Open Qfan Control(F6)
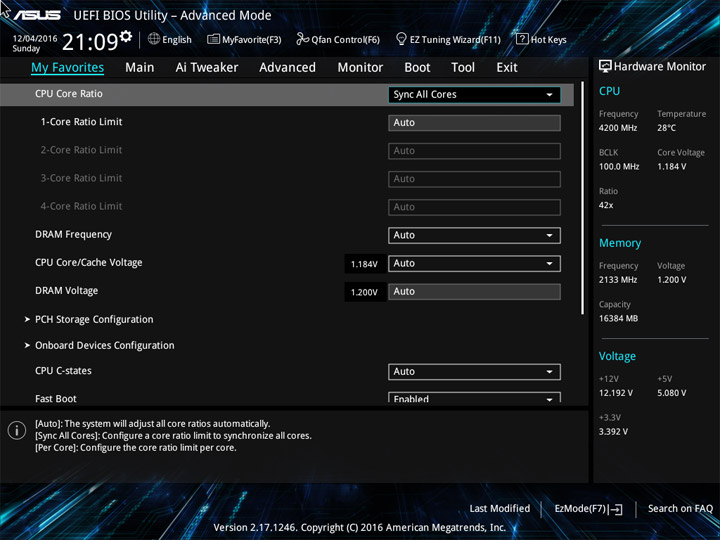 point(345,39)
